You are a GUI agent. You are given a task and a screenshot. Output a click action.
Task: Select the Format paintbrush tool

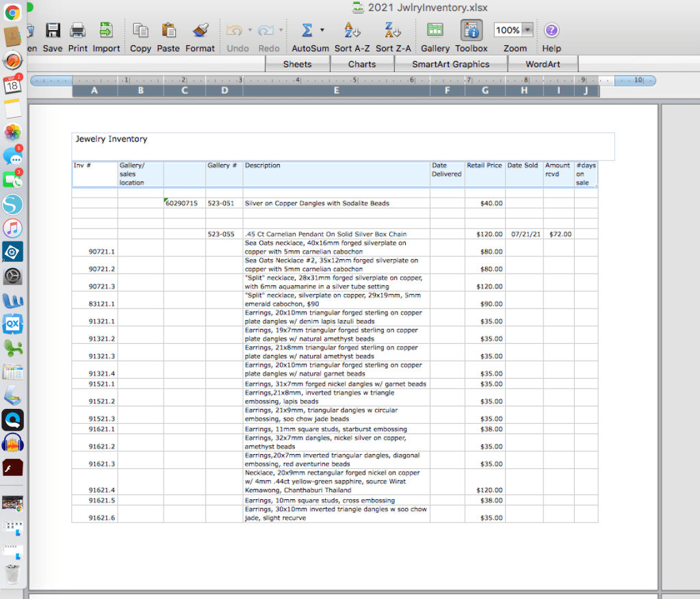click(200, 31)
